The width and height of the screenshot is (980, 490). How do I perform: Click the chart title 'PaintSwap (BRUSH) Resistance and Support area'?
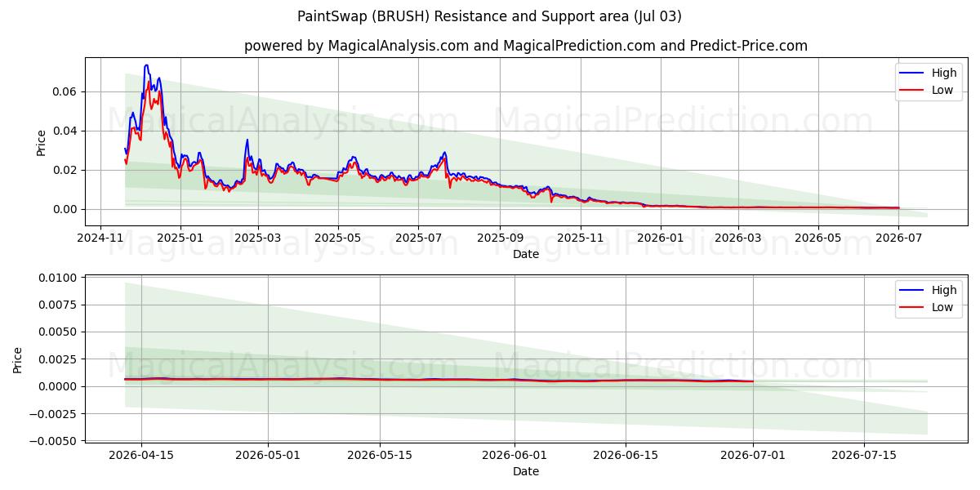[x=488, y=16]
